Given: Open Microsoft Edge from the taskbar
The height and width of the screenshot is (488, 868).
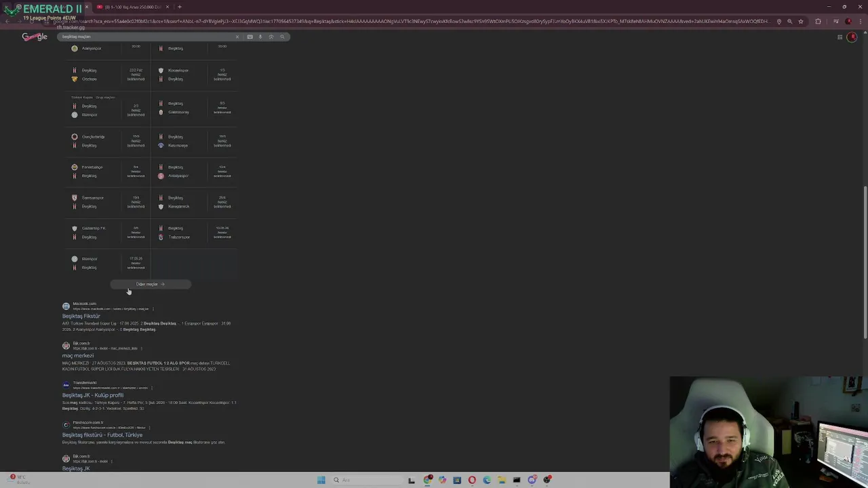Looking at the screenshot, I should 487,480.
